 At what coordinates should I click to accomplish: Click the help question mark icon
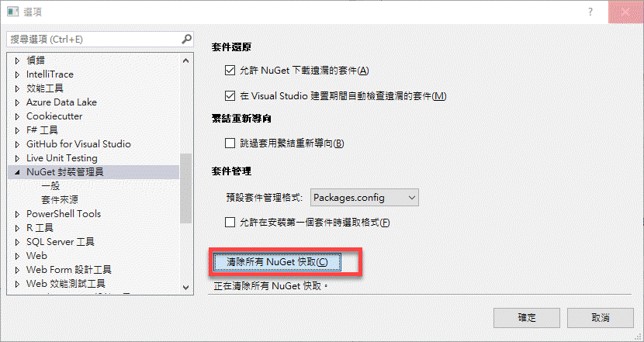coord(590,12)
